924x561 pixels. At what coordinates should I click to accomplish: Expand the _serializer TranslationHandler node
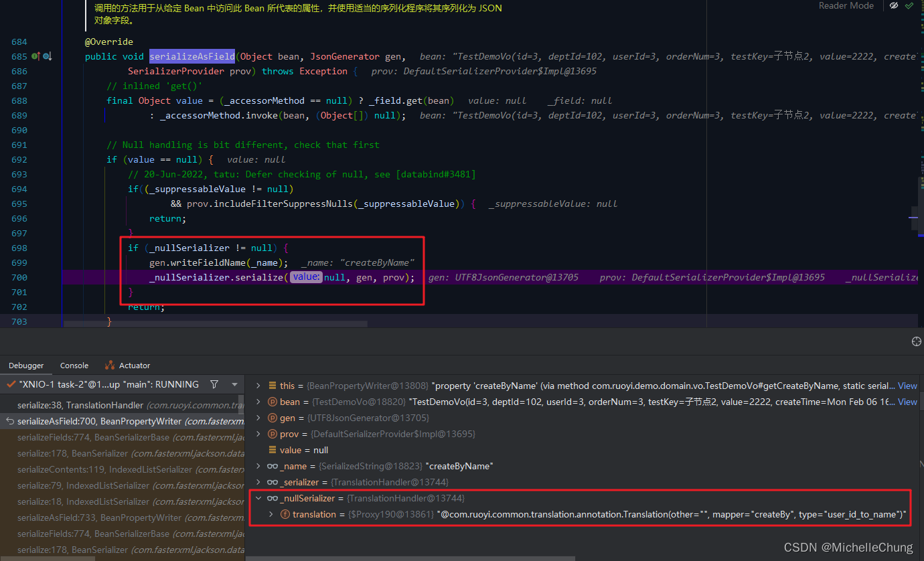pos(259,482)
